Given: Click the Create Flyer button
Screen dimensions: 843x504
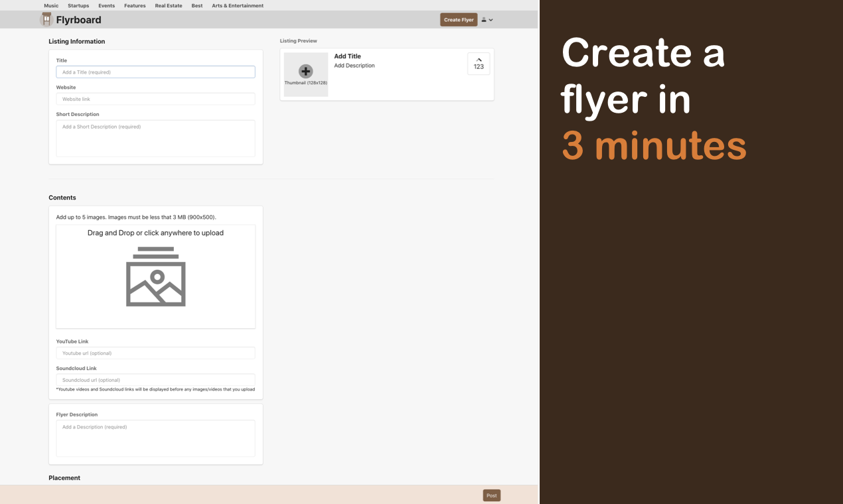Looking at the screenshot, I should pos(458,19).
